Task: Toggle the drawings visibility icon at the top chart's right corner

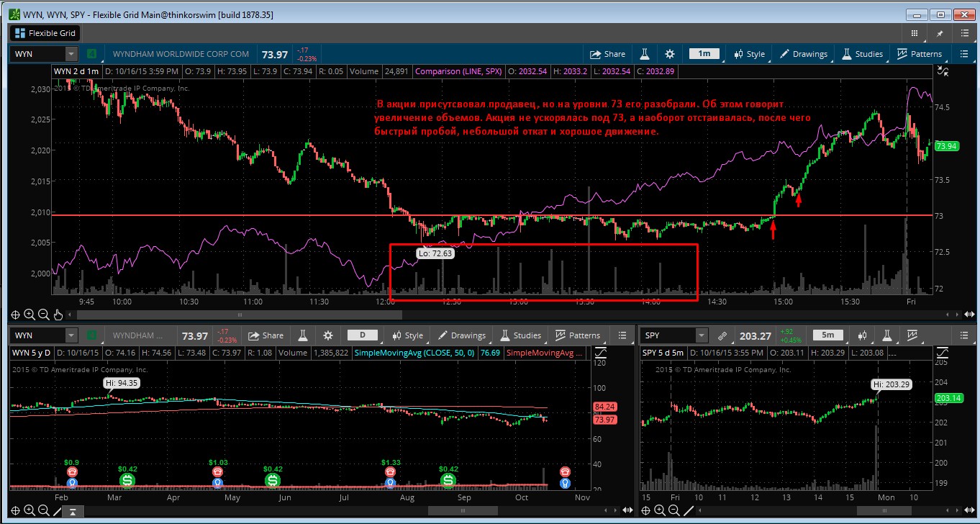Action: click(x=943, y=71)
